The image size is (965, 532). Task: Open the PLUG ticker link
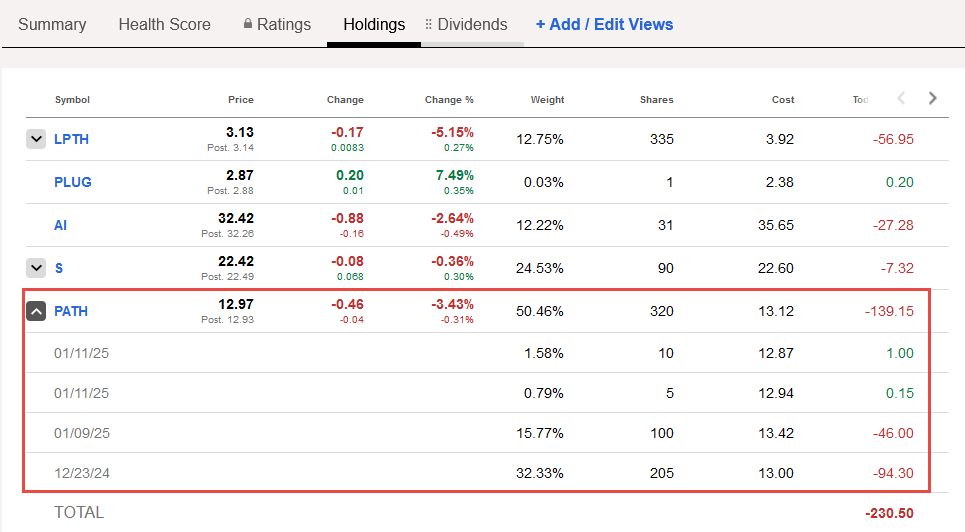click(73, 182)
